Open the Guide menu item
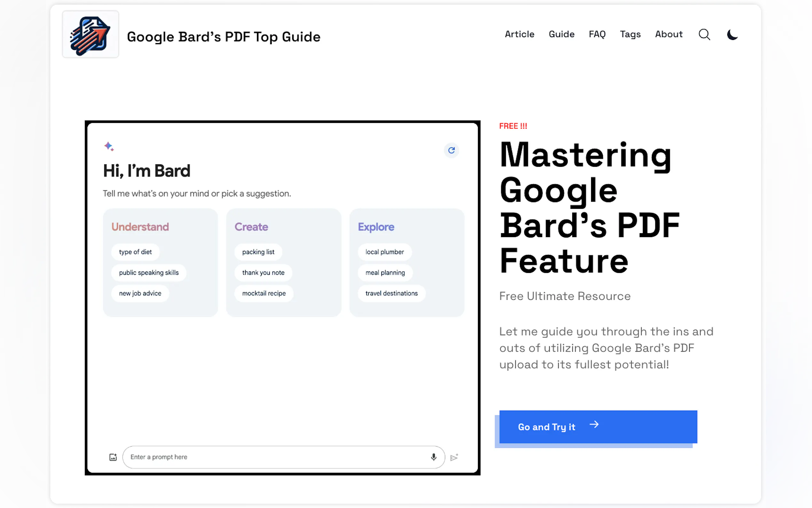 [x=561, y=34]
